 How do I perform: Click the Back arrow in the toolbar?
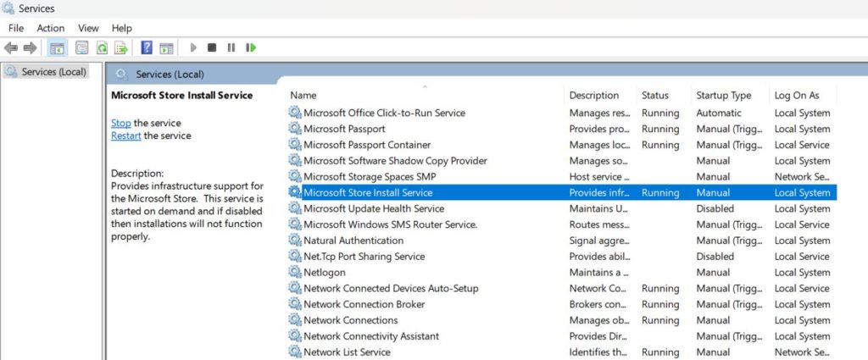coord(11,47)
